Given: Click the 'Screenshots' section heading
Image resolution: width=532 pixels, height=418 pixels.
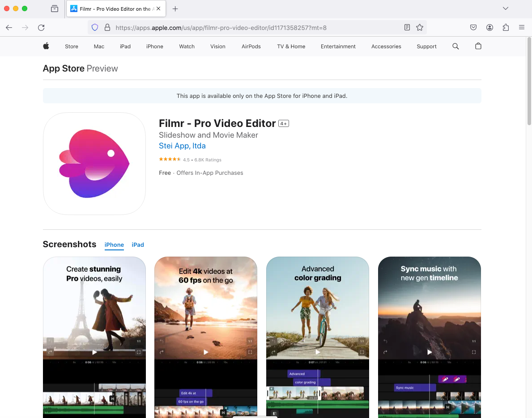Looking at the screenshot, I should pos(69,245).
